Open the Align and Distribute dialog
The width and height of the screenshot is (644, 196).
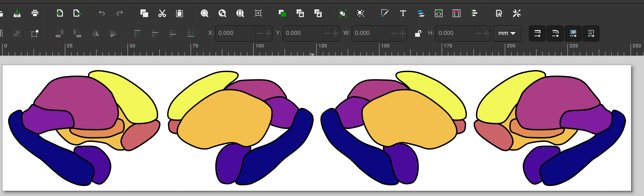point(474,13)
